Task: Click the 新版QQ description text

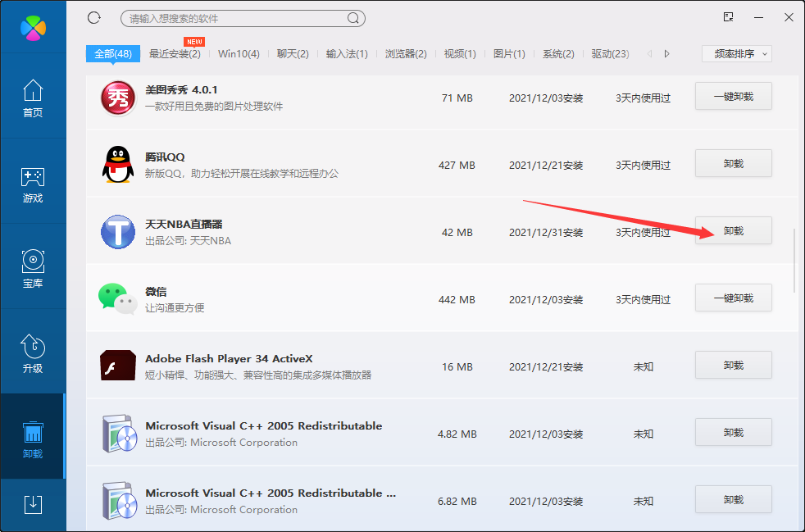Action: click(x=242, y=174)
